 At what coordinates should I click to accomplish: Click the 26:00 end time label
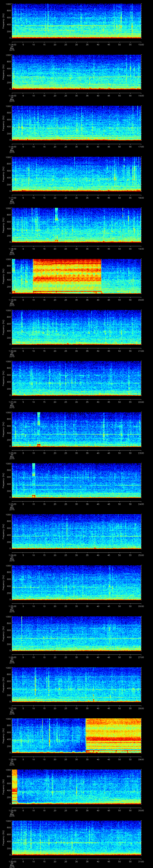coord(141,606)
